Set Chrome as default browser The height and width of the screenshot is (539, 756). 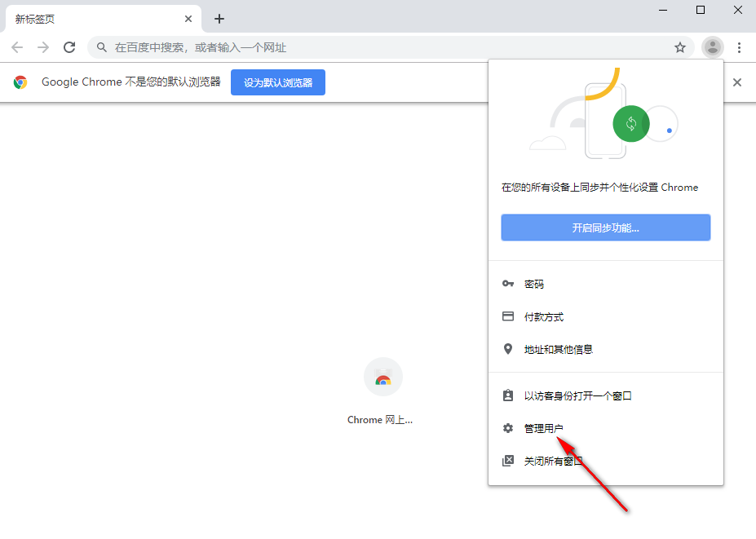pyautogui.click(x=278, y=82)
